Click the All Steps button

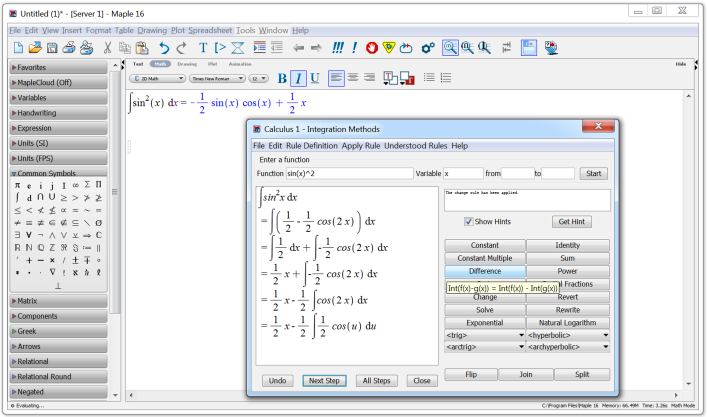pos(376,380)
